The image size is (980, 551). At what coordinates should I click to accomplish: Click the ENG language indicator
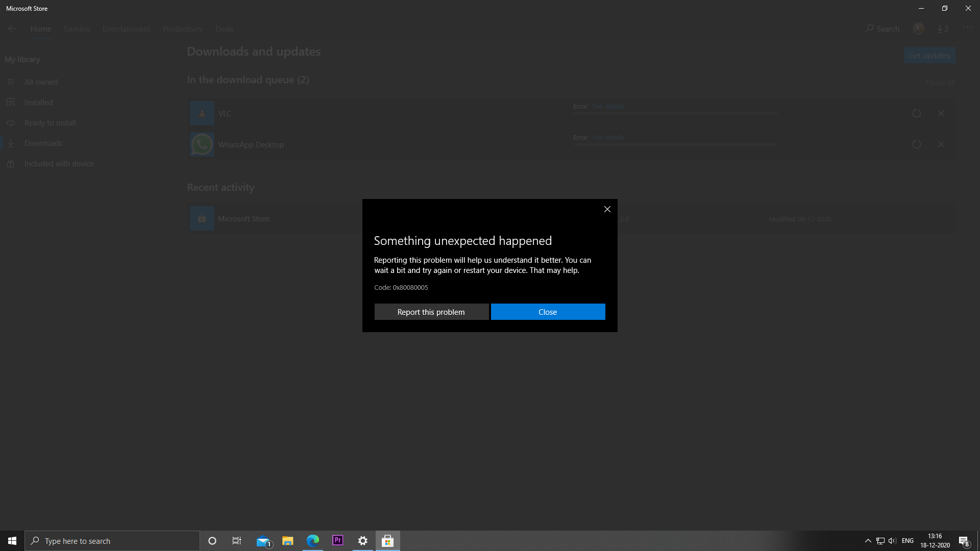click(x=908, y=541)
